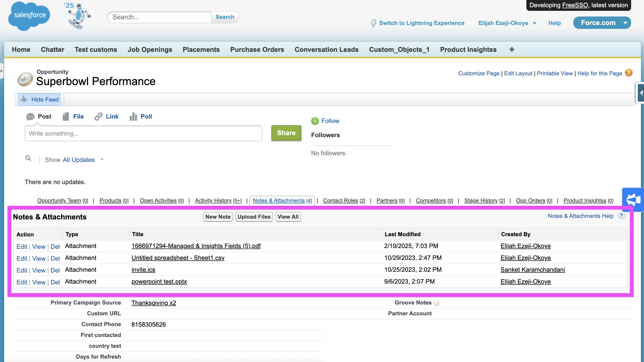The height and width of the screenshot is (362, 644).
Task: Click the Write something text field
Action: point(143,133)
